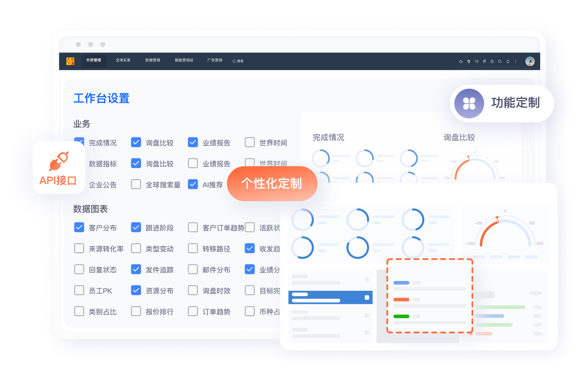Enable the 全球搜索量 checkbox

[136, 184]
